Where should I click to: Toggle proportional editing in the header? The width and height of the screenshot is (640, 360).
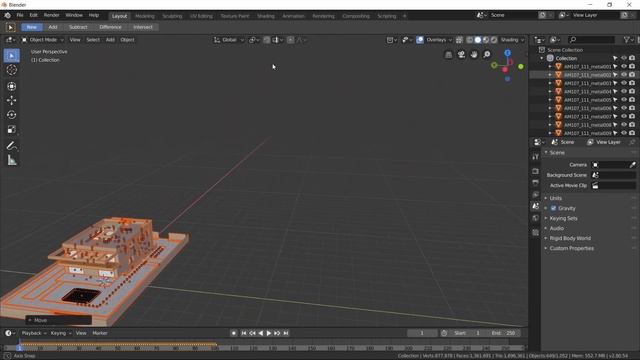(291, 40)
